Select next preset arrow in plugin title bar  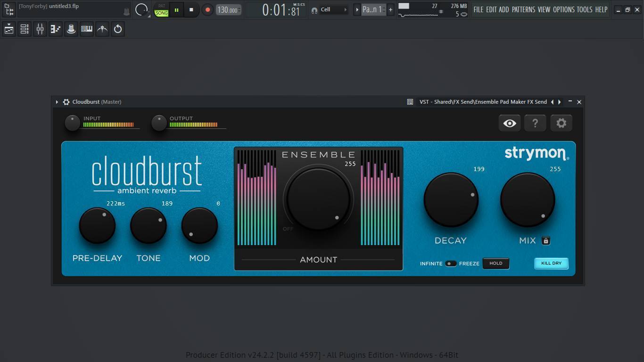click(560, 102)
